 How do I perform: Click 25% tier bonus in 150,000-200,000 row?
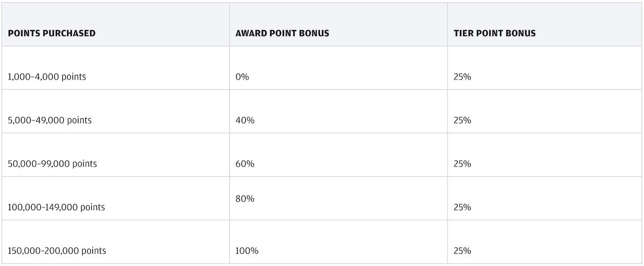(462, 251)
